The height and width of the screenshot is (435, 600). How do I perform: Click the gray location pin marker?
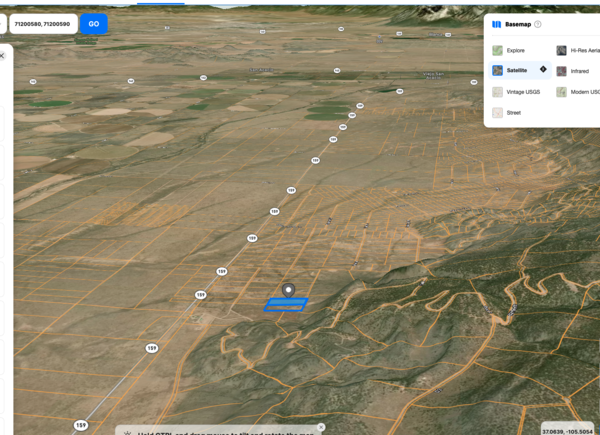point(289,290)
